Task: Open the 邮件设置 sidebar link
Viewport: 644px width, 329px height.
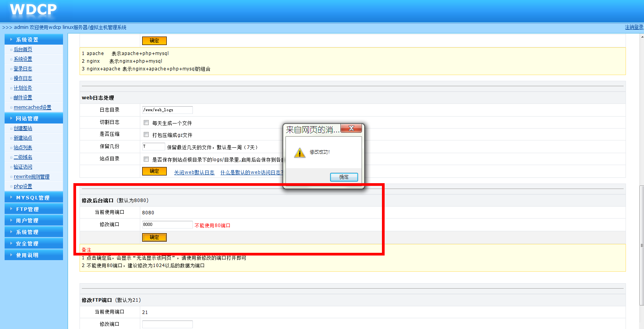Action: click(23, 97)
